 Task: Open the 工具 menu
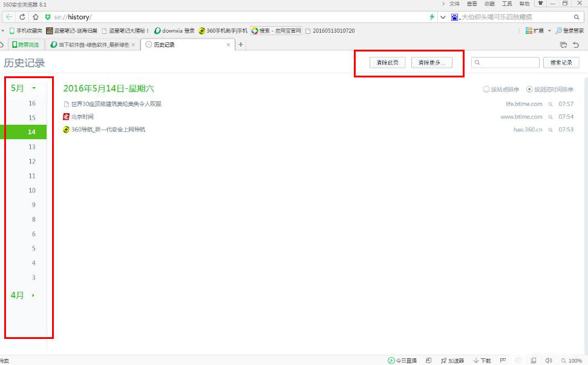507,4
